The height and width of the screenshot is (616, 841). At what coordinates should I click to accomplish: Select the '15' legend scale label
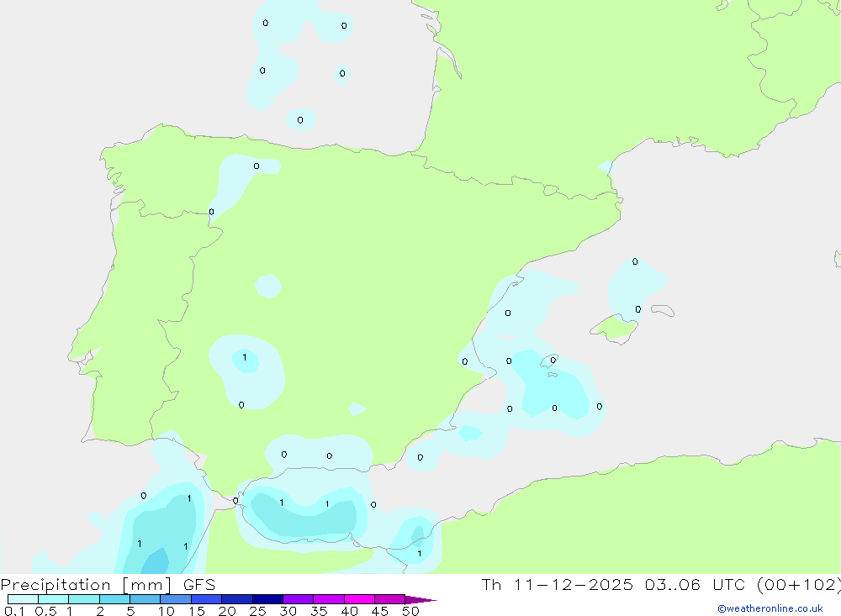click(197, 611)
